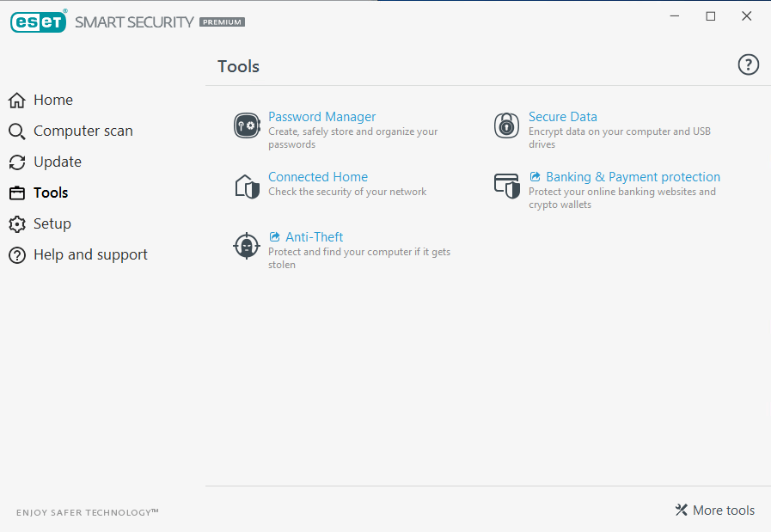Click 'Create, safely store and organize your passwords' text
771x532 pixels.
click(352, 138)
